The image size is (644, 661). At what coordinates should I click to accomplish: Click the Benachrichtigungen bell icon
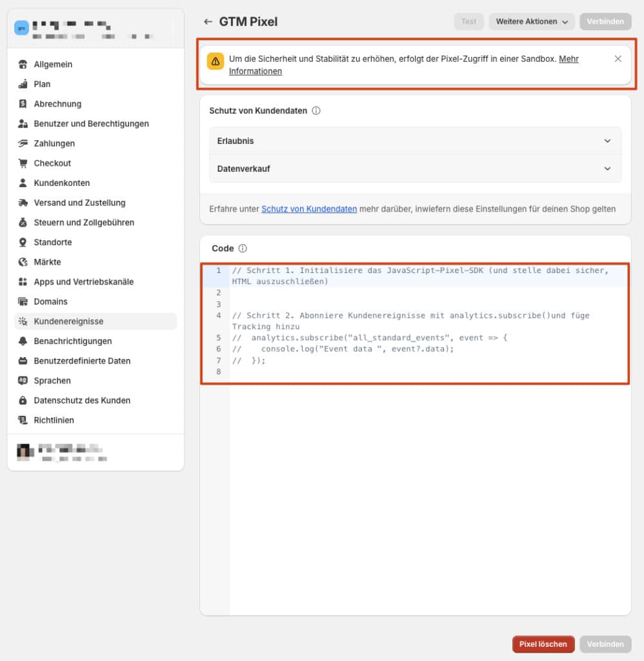point(23,341)
